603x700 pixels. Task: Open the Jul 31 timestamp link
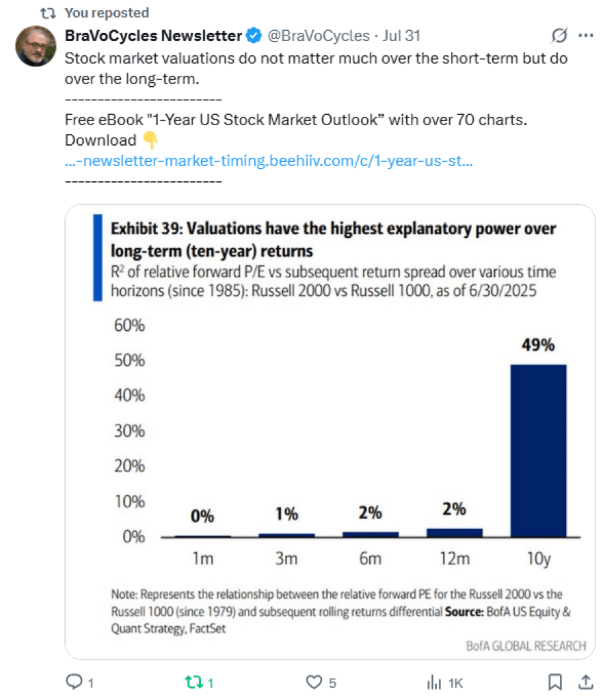point(401,36)
